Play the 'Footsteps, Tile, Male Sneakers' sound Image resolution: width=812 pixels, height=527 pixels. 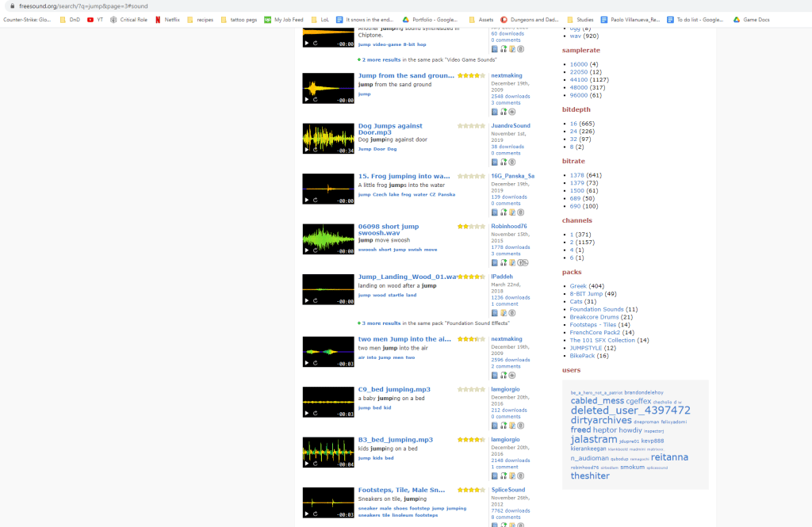pos(307,514)
